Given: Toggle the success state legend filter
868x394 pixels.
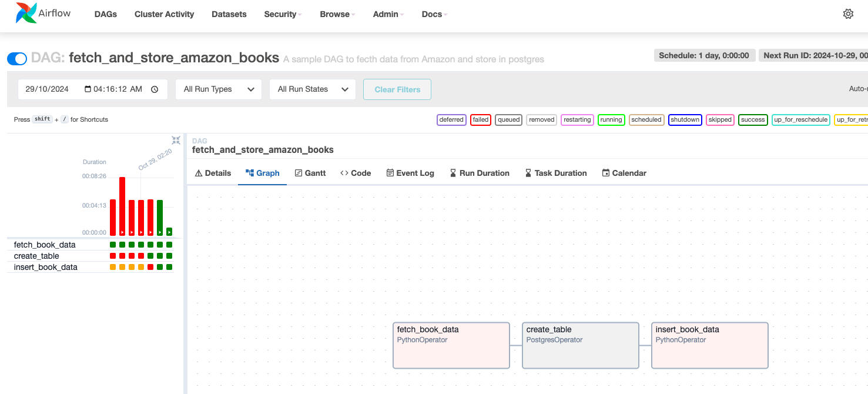Looking at the screenshot, I should click(752, 119).
